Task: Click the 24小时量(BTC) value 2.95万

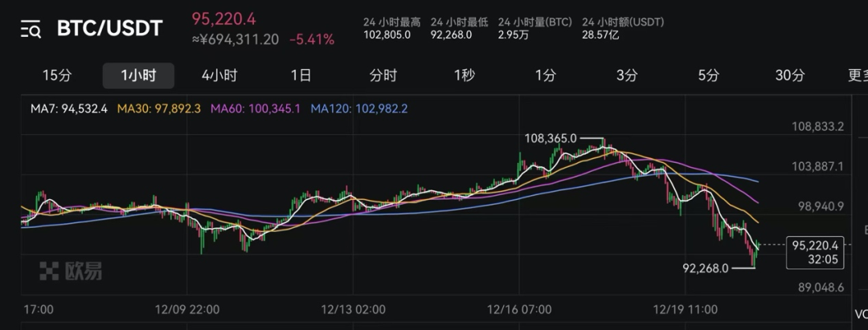Action: click(x=511, y=35)
